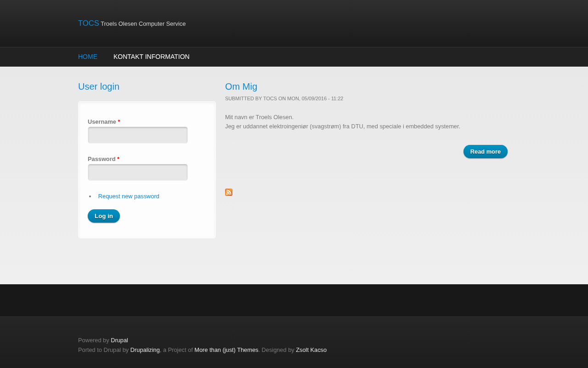Click the article submission date line

point(284,99)
